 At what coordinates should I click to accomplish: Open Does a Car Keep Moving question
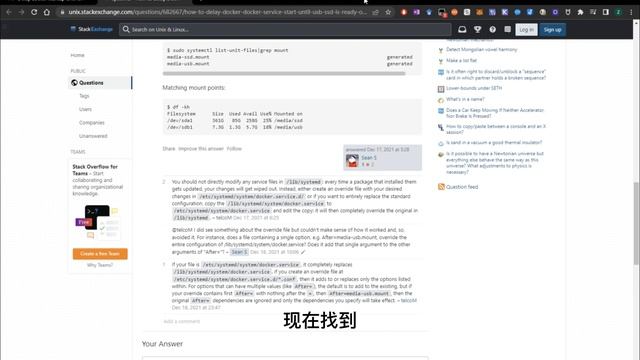pyautogui.click(x=495, y=113)
